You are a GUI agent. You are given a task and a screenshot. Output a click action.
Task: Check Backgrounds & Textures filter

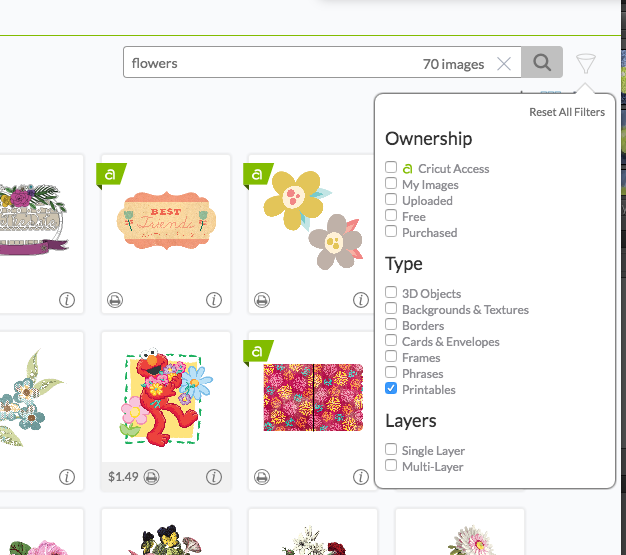pyautogui.click(x=391, y=308)
